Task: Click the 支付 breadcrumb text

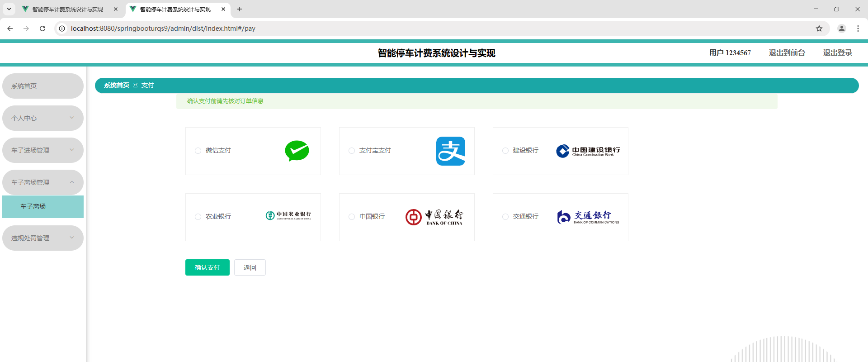Action: pos(148,86)
